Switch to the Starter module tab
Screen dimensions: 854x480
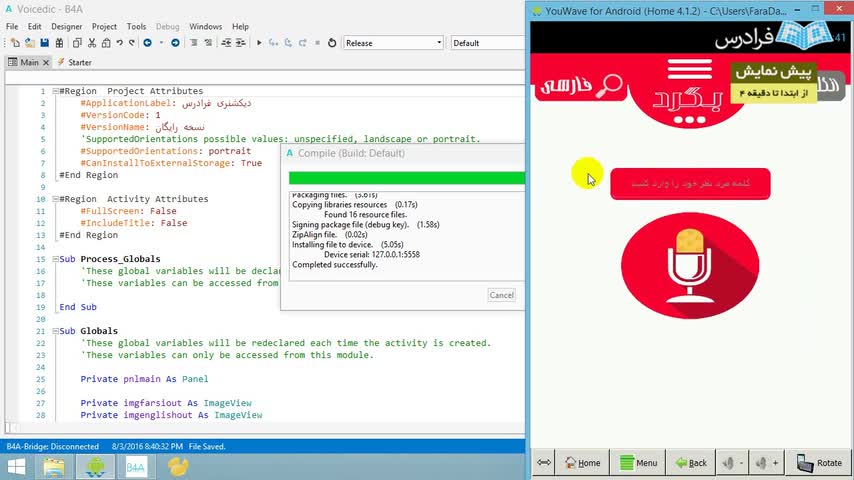pyautogui.click(x=75, y=62)
